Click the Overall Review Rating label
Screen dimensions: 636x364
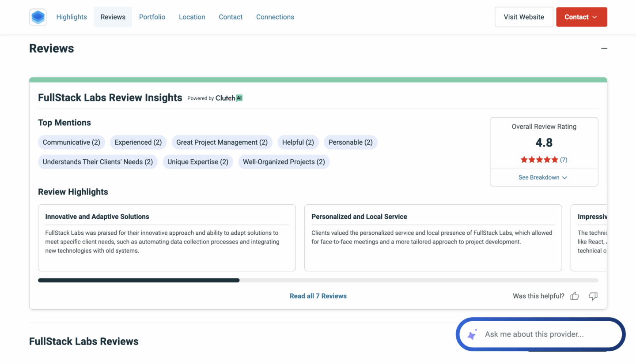[544, 127]
